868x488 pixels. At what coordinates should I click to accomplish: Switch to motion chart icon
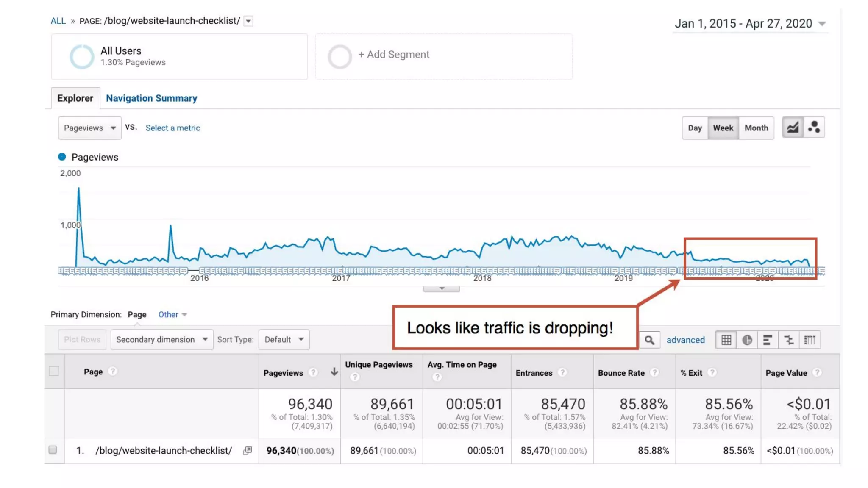(814, 128)
